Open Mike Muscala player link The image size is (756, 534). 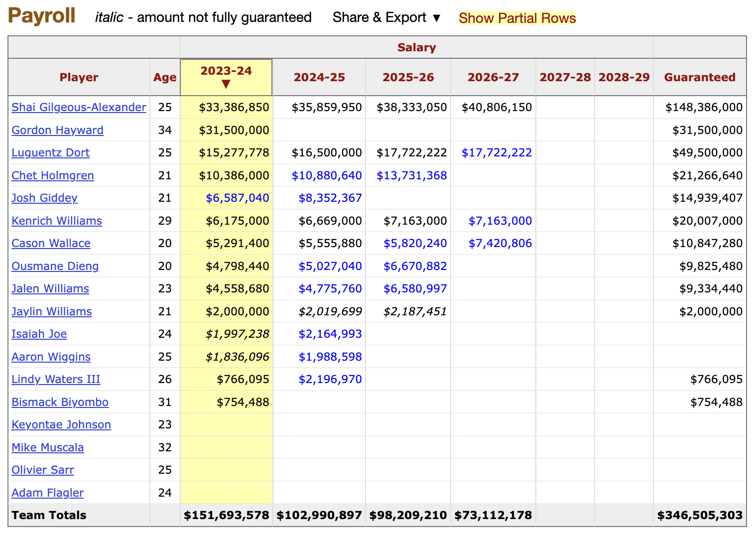click(x=47, y=447)
